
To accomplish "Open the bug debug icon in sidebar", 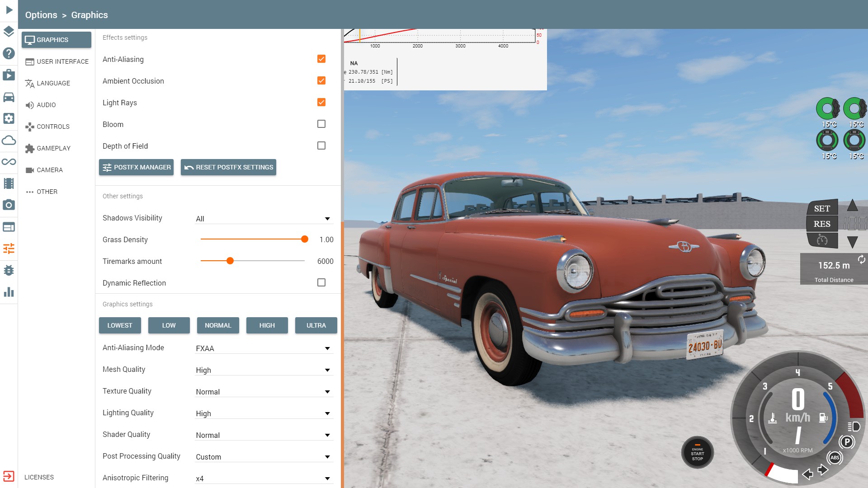I will pyautogui.click(x=9, y=270).
